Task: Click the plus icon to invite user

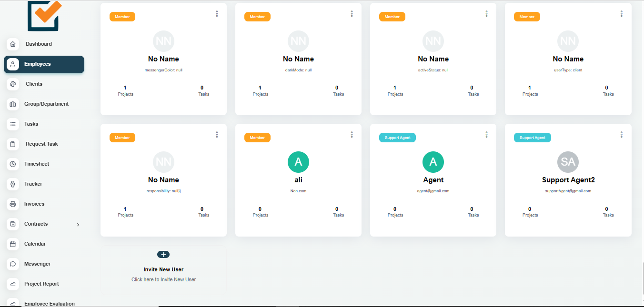Action: [x=163, y=255]
